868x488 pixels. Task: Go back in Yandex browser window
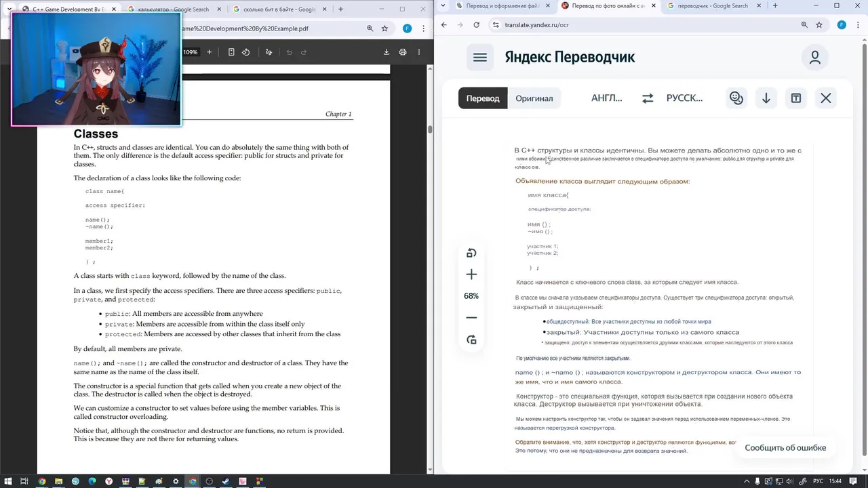click(444, 25)
